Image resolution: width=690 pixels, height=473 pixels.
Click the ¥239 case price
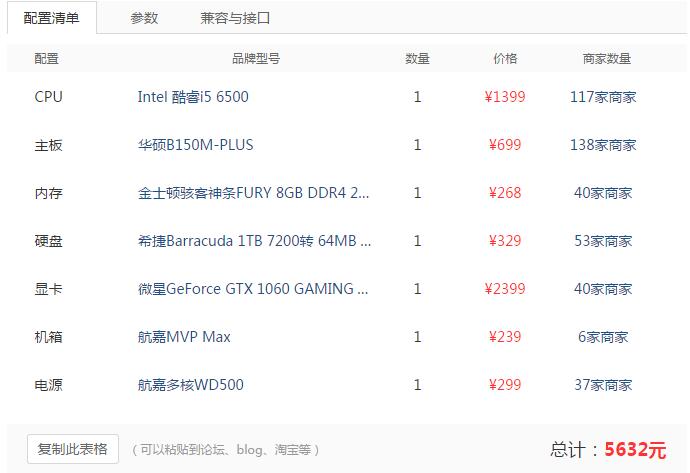505,337
